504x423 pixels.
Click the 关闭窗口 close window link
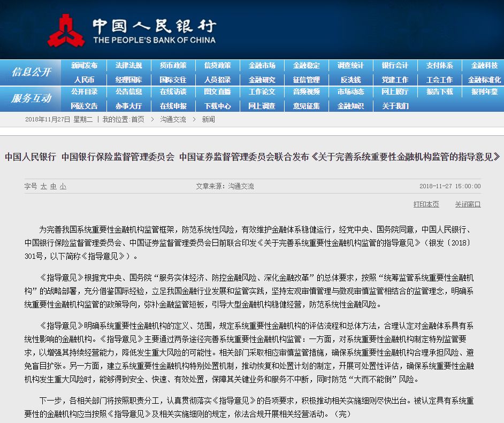pos(468,204)
